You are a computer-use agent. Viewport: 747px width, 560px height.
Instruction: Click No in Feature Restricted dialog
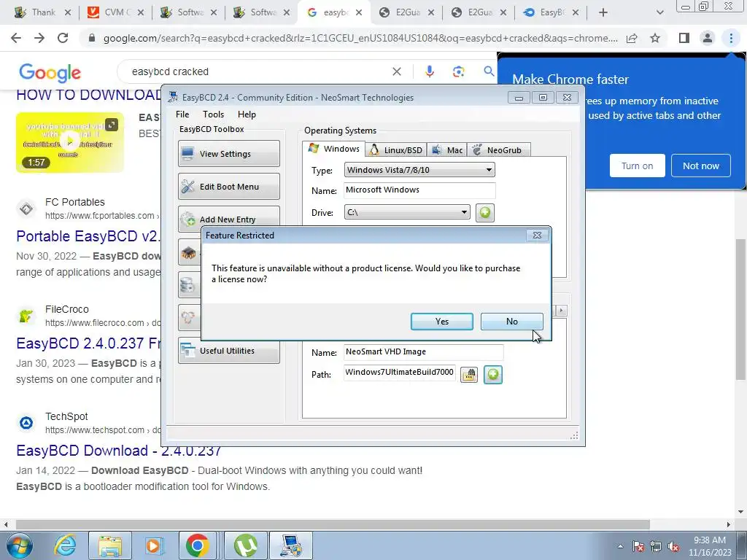coord(511,322)
